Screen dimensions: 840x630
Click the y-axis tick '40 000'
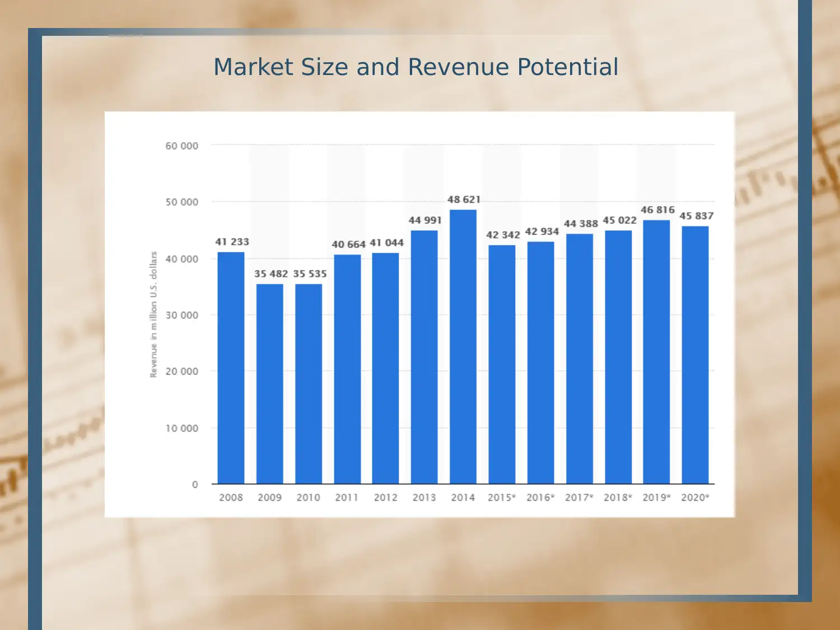click(x=181, y=259)
